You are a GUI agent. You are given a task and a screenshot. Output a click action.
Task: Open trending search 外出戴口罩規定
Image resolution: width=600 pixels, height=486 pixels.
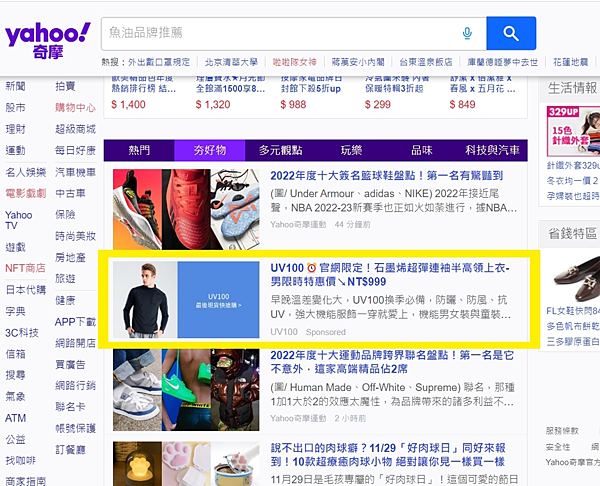[159, 62]
